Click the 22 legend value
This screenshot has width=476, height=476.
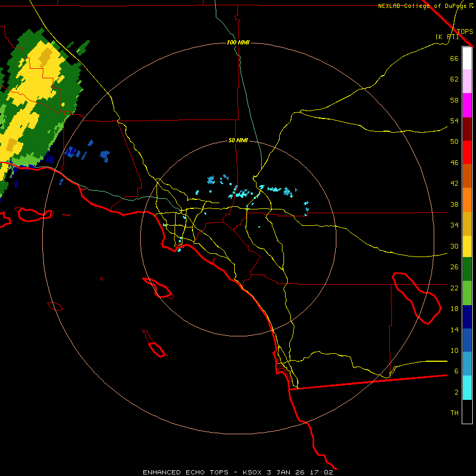tap(454, 288)
